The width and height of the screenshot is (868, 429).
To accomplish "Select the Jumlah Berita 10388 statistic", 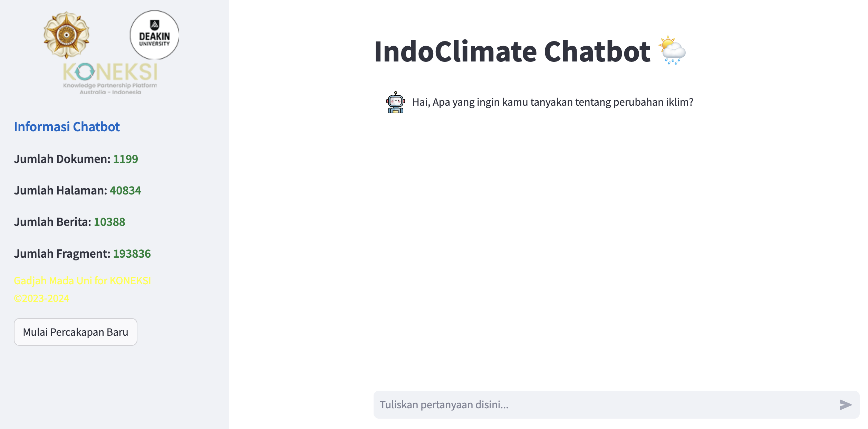I will click(x=69, y=222).
